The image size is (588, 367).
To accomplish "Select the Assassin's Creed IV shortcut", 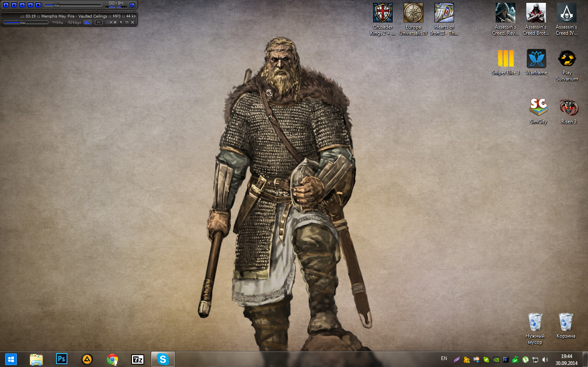I will click(567, 19).
